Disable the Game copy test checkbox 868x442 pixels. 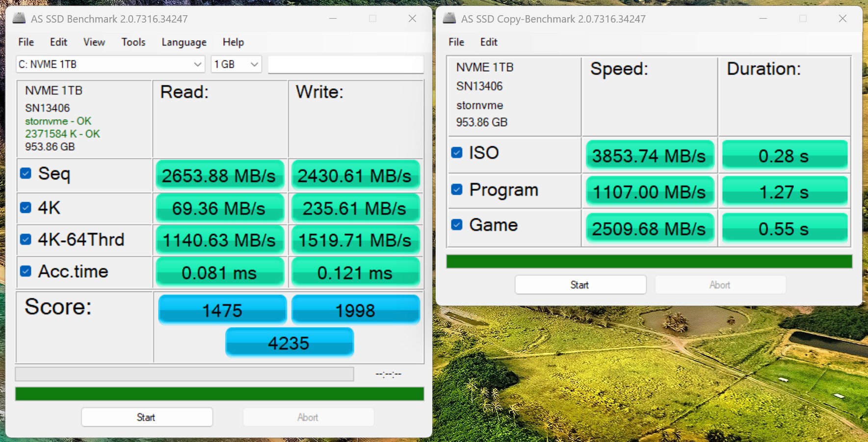(x=457, y=225)
